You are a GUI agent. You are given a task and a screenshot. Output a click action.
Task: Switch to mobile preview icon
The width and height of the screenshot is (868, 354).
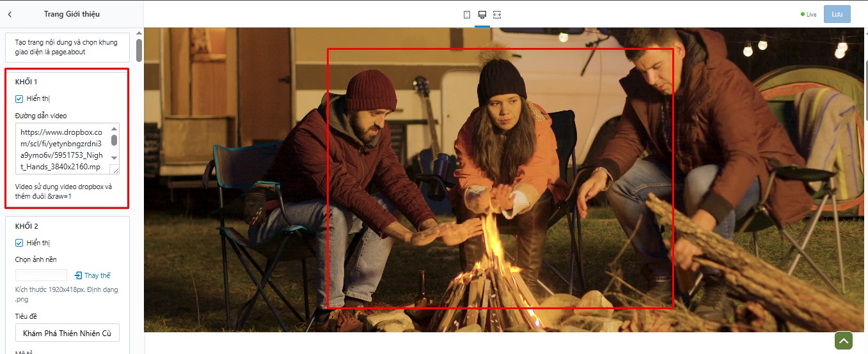click(467, 14)
